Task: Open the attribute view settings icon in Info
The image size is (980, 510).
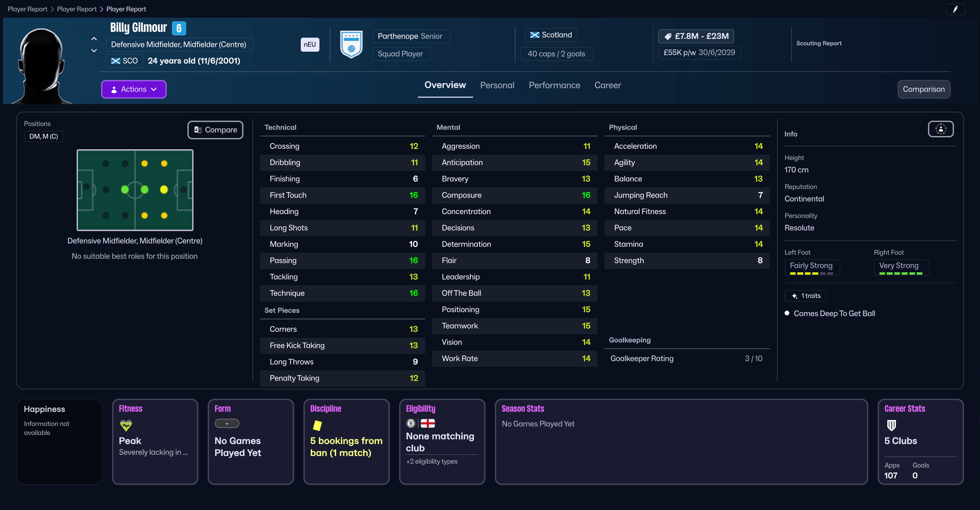Action: pos(940,129)
